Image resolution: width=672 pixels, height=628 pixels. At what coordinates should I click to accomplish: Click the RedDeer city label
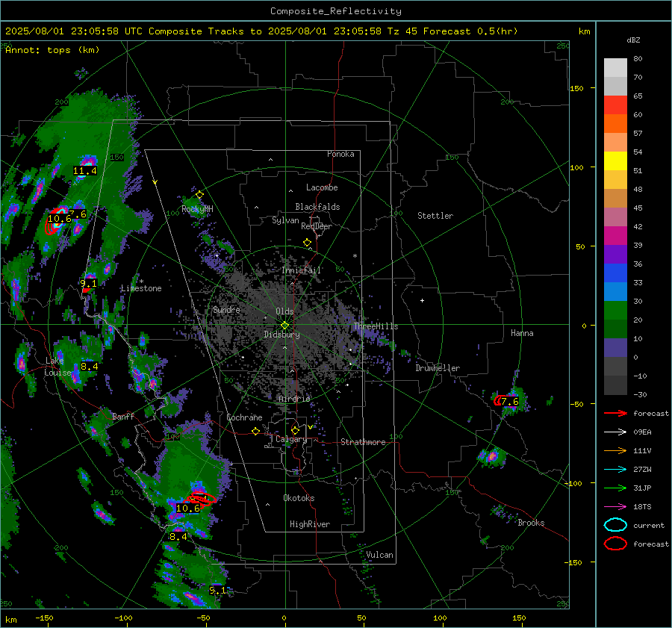coord(317,226)
